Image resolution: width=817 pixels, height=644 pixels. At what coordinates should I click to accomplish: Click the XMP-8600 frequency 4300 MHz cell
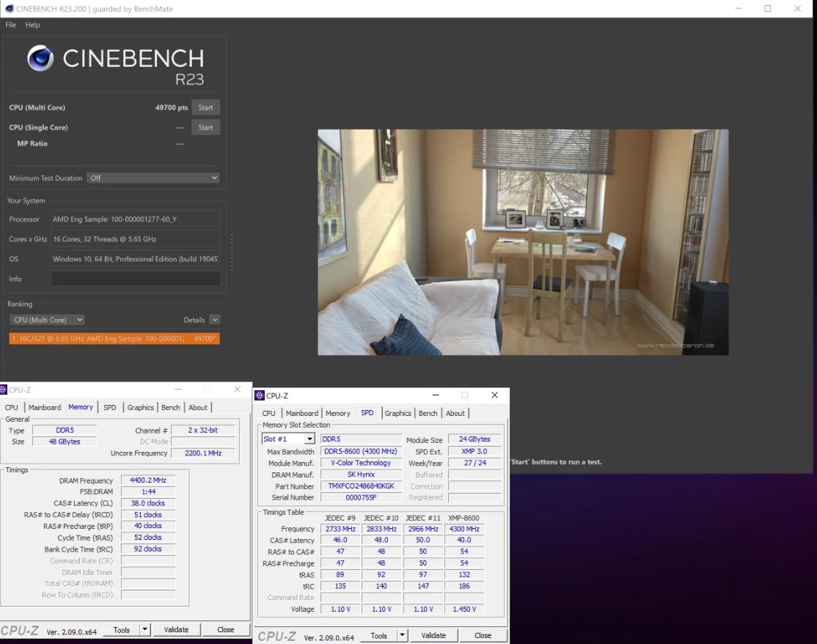464,529
